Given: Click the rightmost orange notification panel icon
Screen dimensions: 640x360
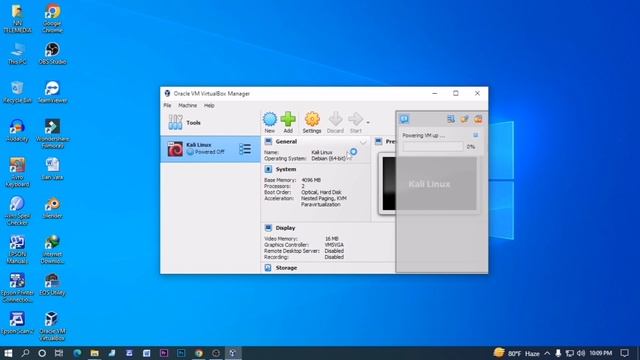Looking at the screenshot, I should click(478, 119).
